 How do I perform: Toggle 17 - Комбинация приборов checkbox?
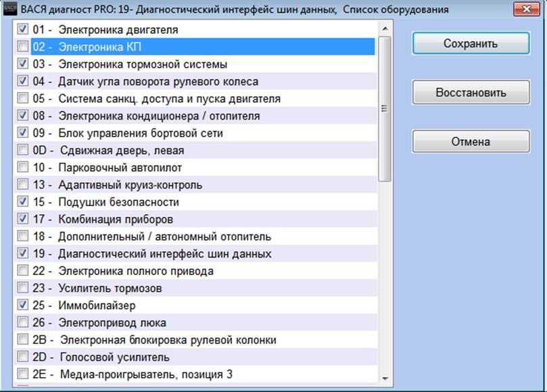[x=23, y=219]
